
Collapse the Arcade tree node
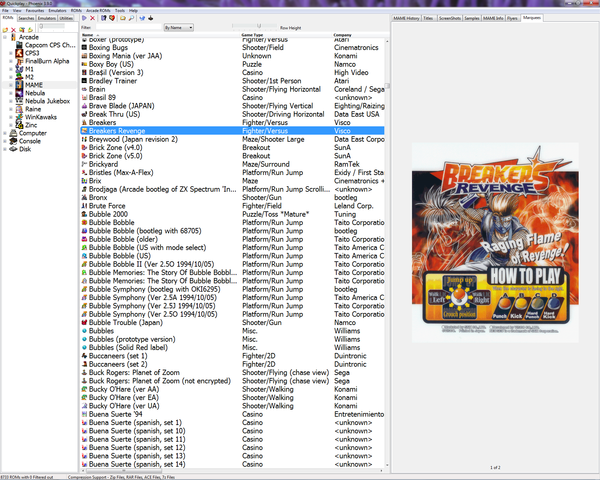(x=5, y=37)
